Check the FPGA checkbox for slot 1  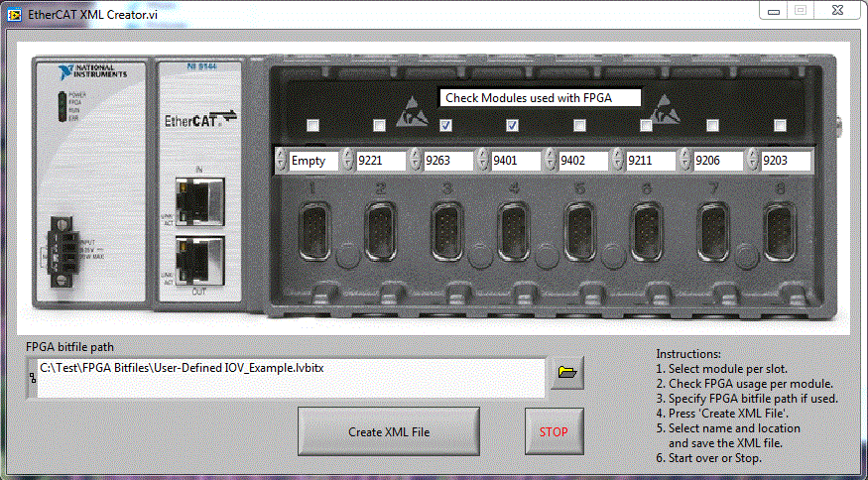coord(312,126)
